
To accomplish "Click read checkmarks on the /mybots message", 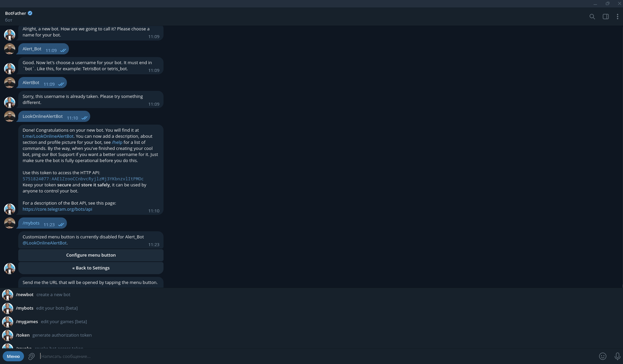I will [x=61, y=225].
